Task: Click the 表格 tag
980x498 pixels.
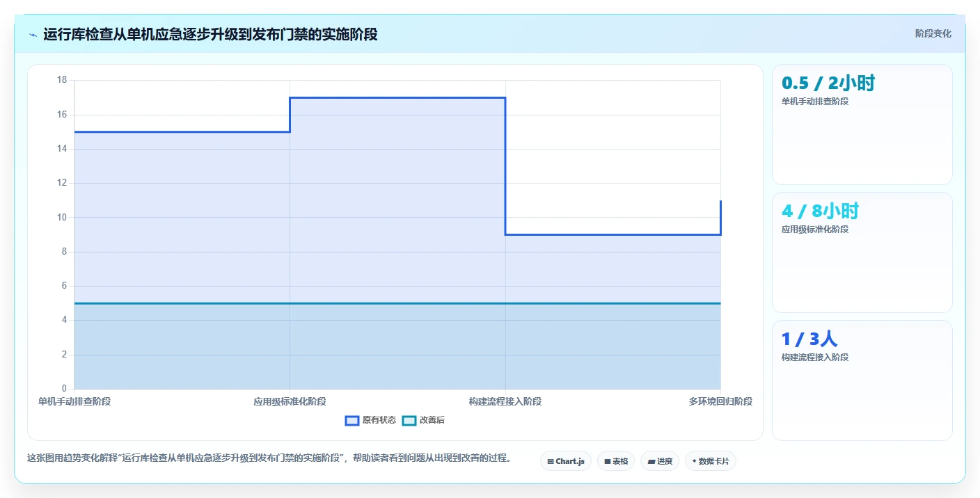Action: coord(616,461)
